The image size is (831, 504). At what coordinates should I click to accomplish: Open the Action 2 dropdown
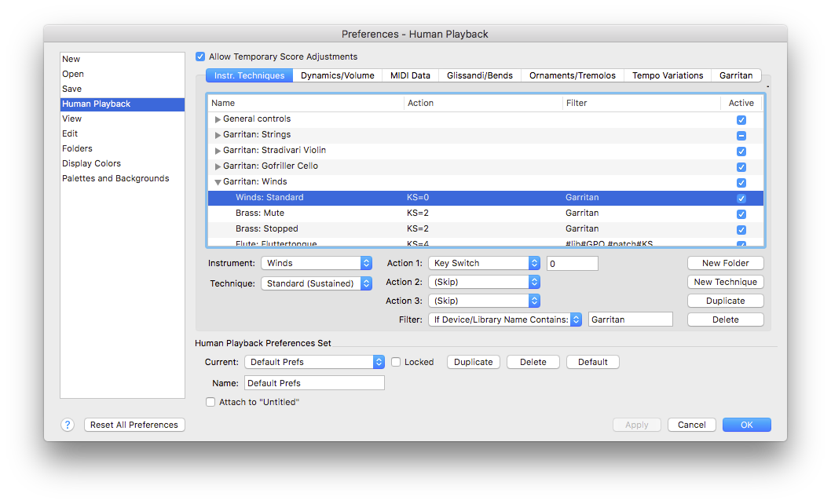click(x=484, y=282)
